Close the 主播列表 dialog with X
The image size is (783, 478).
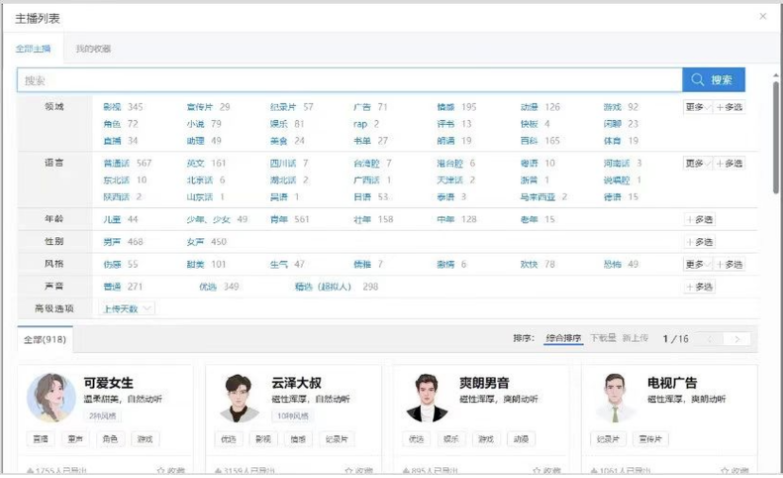coord(763,16)
